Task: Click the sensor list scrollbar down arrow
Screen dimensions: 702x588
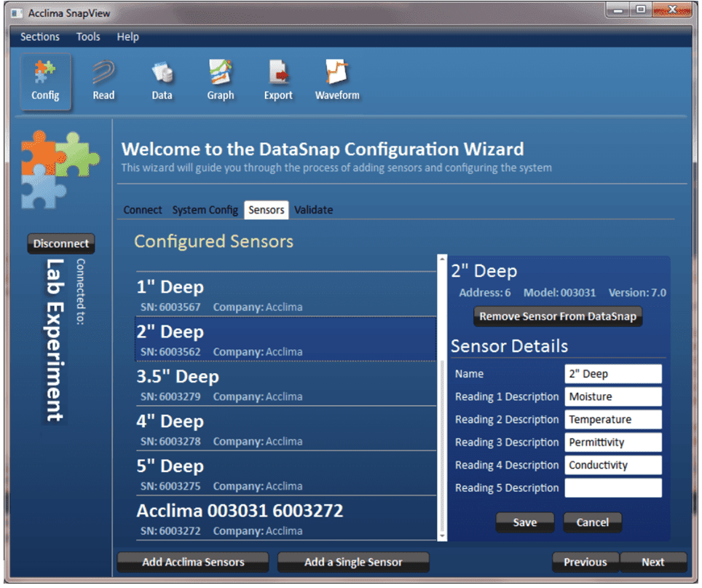Action: click(441, 536)
